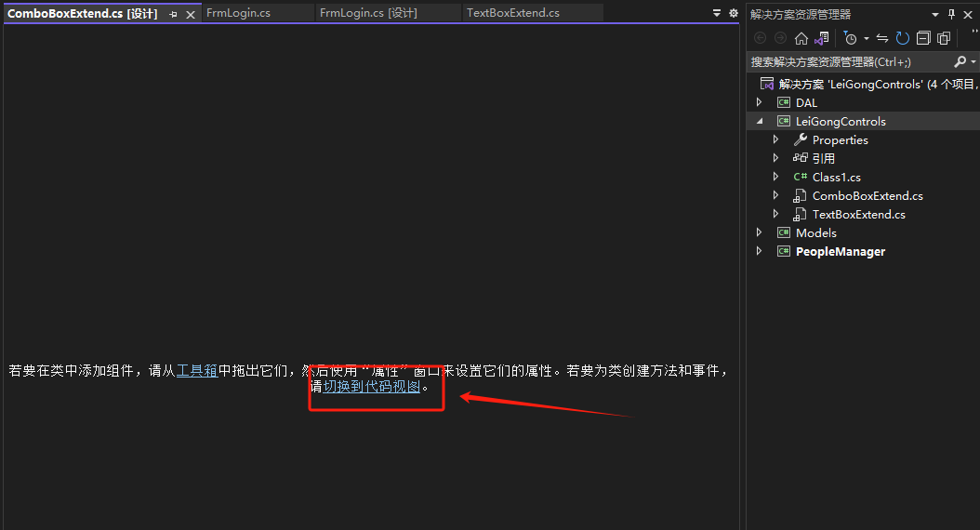Switch to the TextBoxExtend.cs tab
This screenshot has width=980, height=530.
(x=513, y=12)
